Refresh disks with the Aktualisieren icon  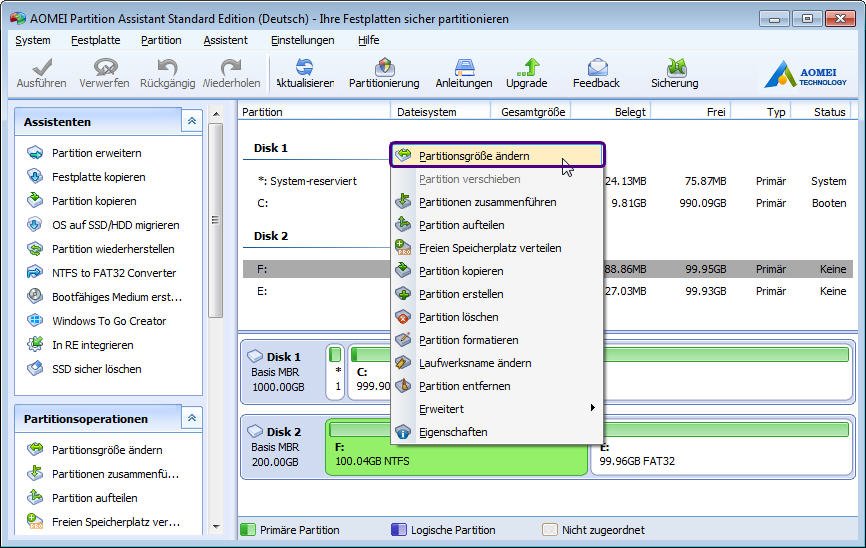click(304, 67)
